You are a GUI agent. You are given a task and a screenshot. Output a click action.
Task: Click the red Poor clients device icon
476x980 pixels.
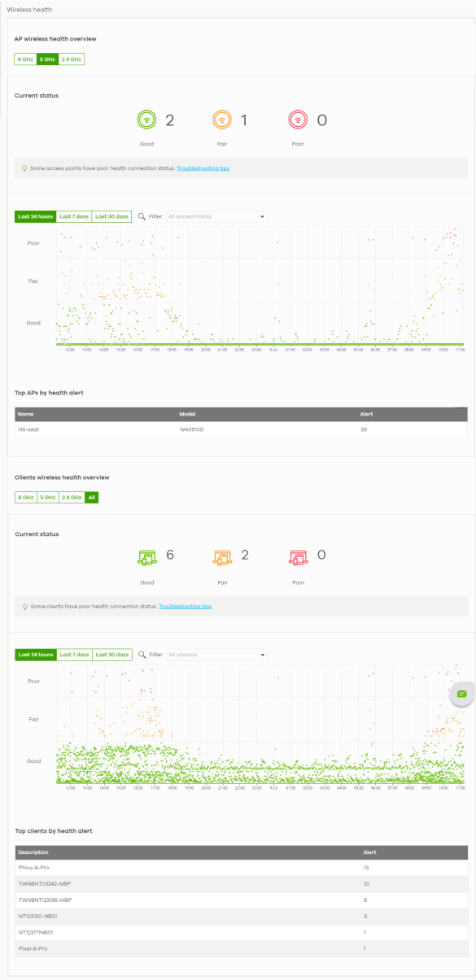298,557
